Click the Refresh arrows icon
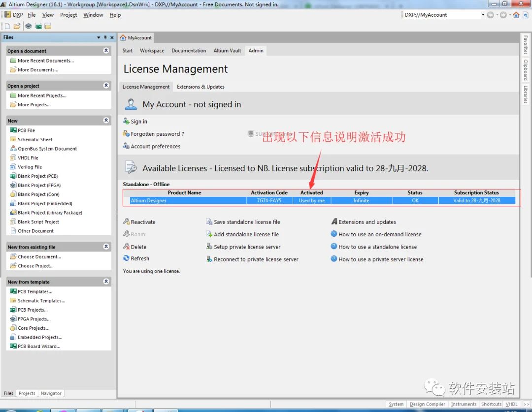The height and width of the screenshot is (412, 532). [126, 258]
